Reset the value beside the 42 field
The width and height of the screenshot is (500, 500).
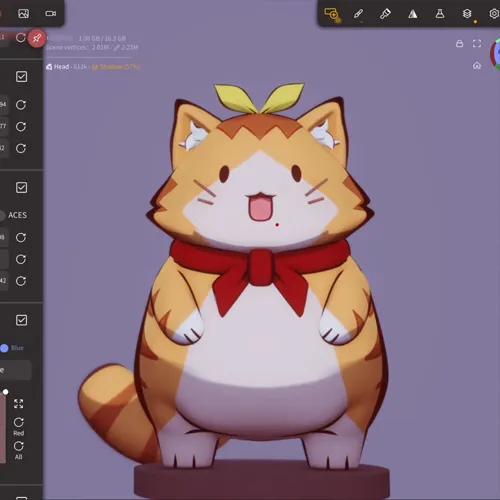(21, 281)
